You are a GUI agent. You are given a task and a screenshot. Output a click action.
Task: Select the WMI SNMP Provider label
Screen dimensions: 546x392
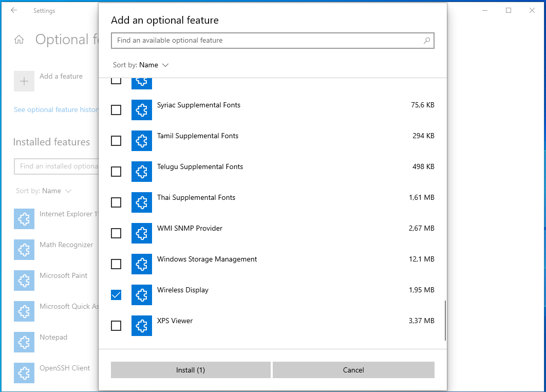[x=190, y=228]
